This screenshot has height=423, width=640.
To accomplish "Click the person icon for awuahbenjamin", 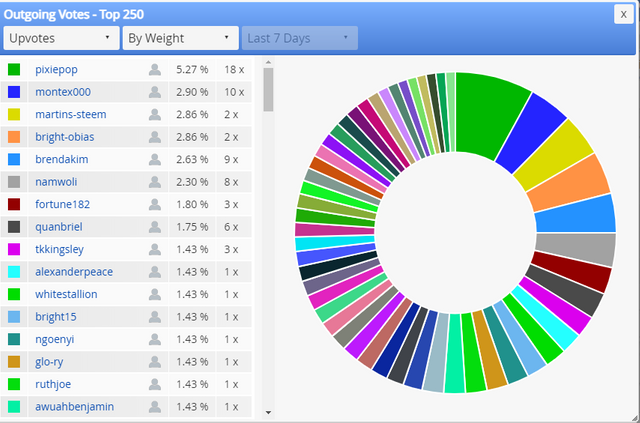I will click(155, 406).
